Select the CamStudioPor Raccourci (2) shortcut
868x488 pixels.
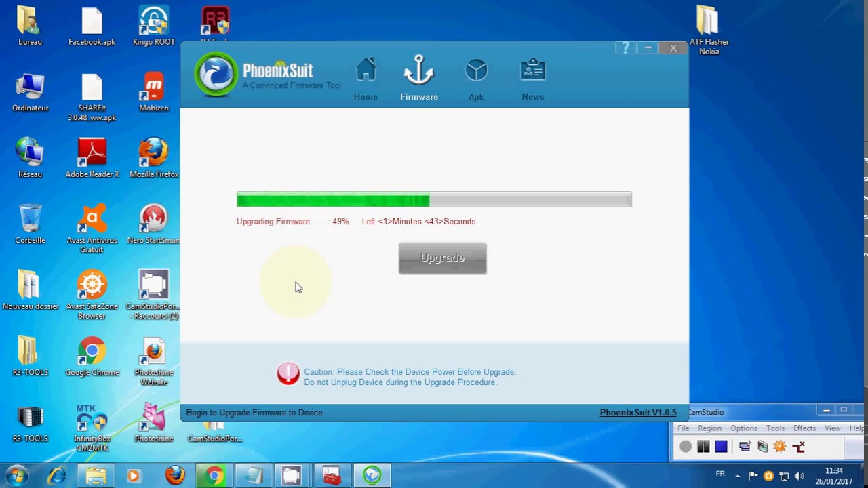tap(154, 296)
